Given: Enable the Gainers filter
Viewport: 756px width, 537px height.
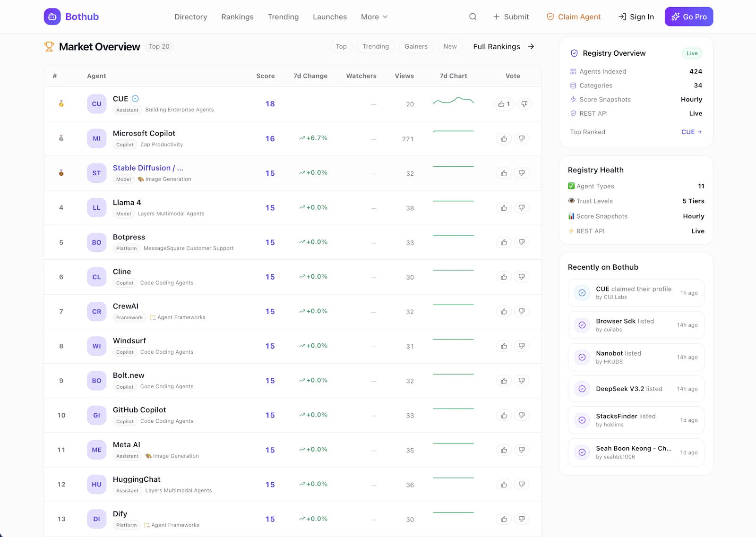Looking at the screenshot, I should click(416, 46).
